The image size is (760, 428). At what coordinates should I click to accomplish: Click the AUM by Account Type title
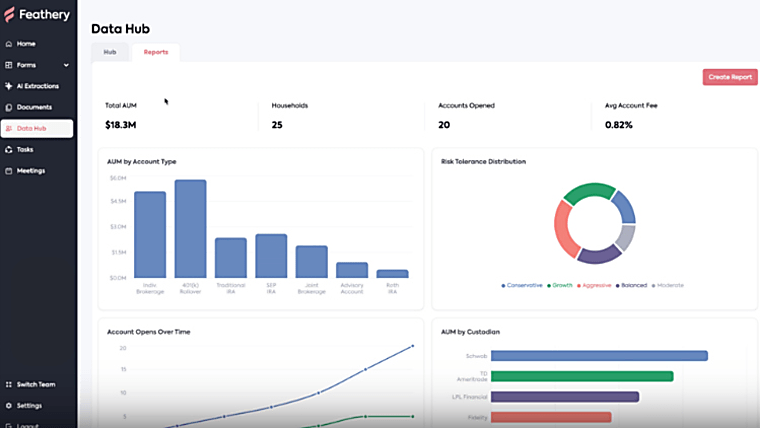pos(142,162)
